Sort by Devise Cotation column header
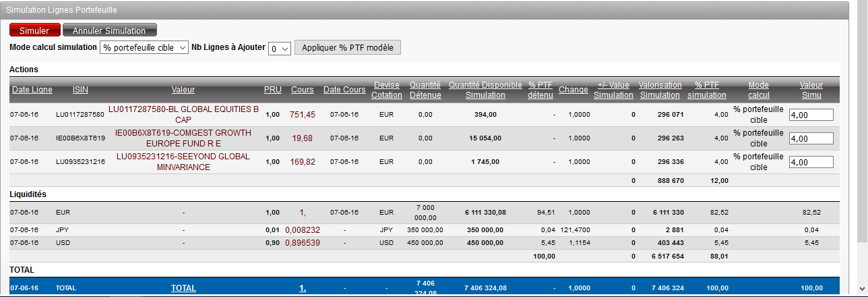Viewport: 868px width, 297px height. pos(386,90)
